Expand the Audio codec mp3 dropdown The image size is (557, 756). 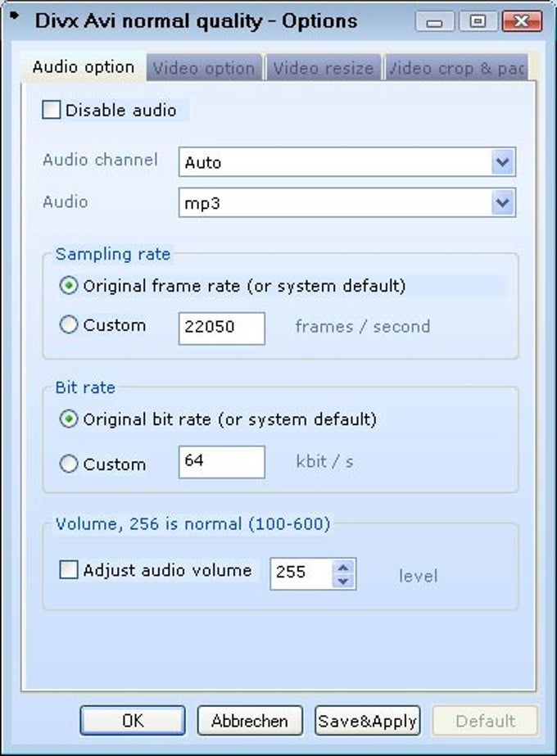(502, 202)
